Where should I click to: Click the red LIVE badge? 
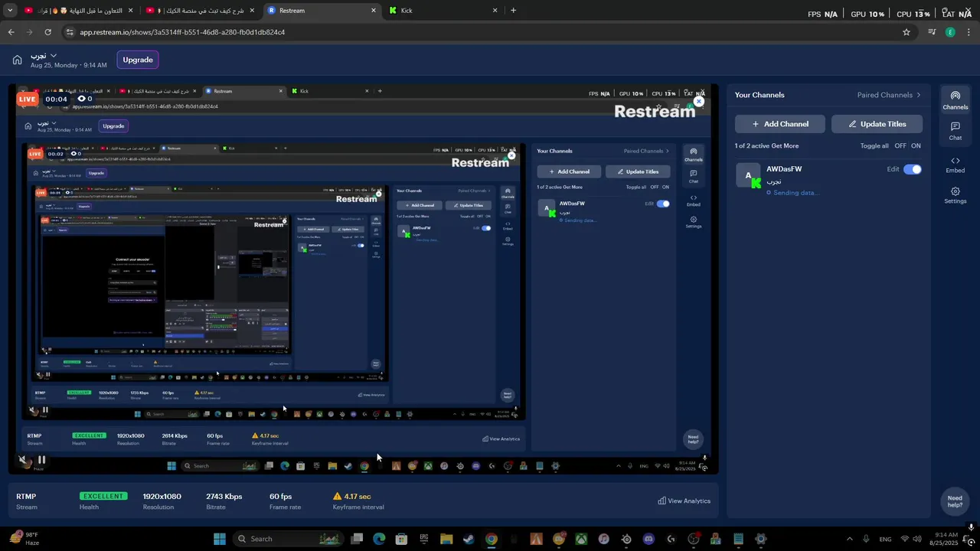point(28,99)
